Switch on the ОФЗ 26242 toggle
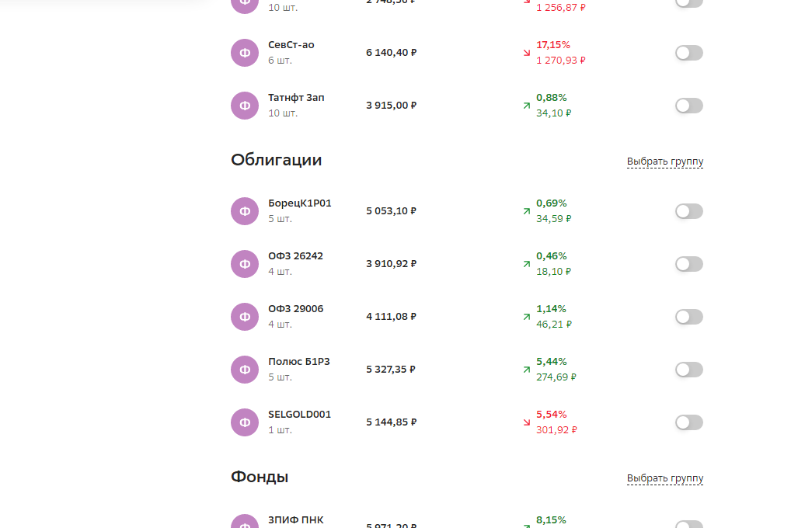This screenshot has height=528, width=812. pyautogui.click(x=688, y=264)
